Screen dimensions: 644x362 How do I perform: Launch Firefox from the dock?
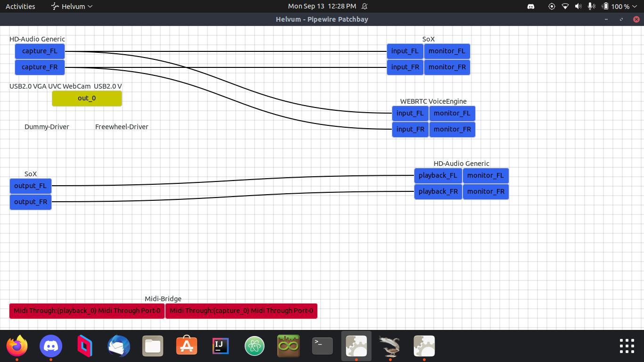point(17,346)
